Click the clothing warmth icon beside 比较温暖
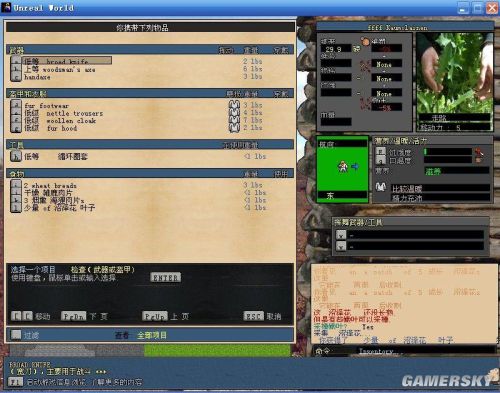Image resolution: width=500 pixels, height=393 pixels. (x=381, y=187)
